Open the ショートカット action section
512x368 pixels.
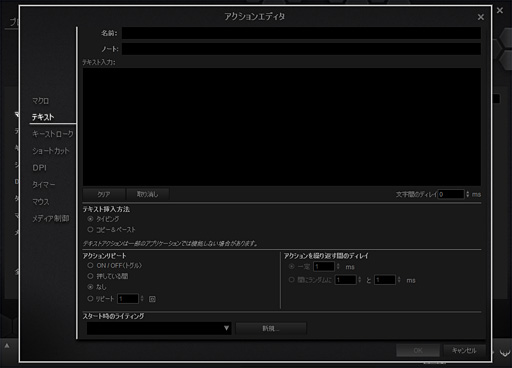(51, 151)
